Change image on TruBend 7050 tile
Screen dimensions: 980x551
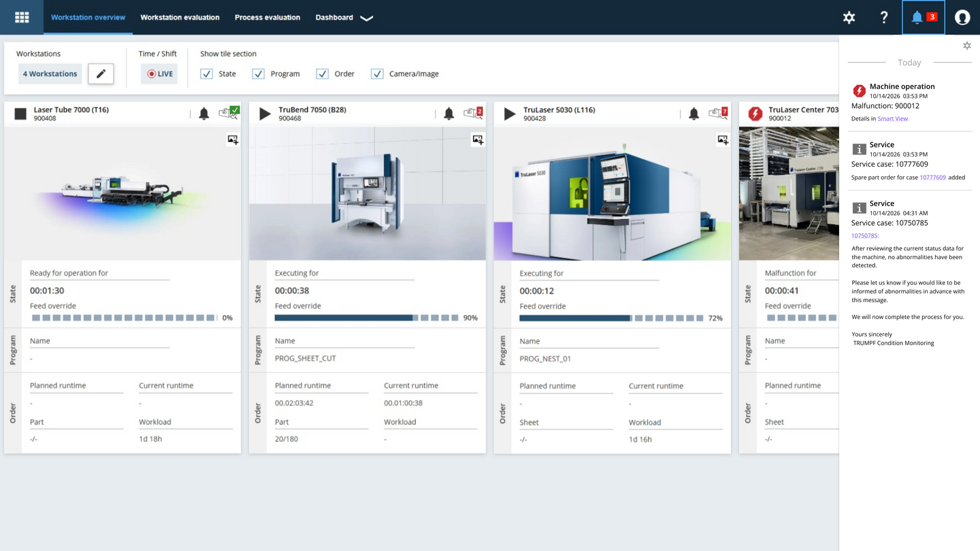click(478, 140)
